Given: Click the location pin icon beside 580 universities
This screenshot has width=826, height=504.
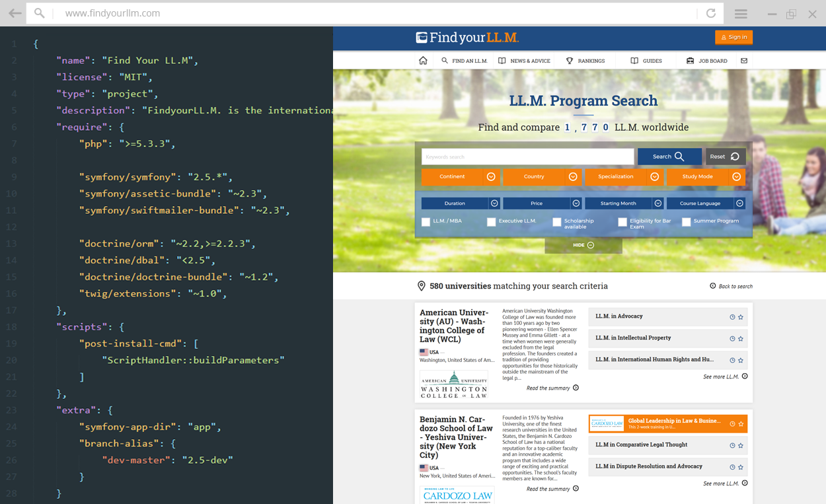Looking at the screenshot, I should [x=421, y=286].
